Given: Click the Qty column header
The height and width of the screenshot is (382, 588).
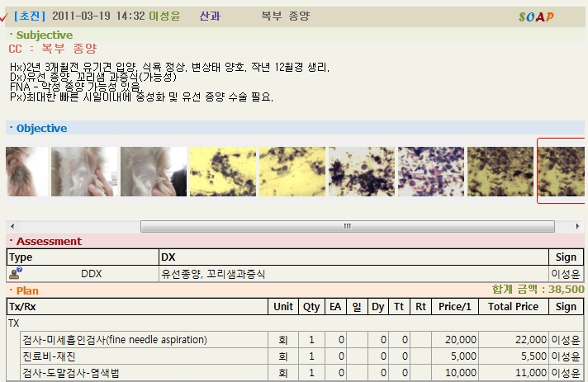Looking at the screenshot, I should click(311, 307).
